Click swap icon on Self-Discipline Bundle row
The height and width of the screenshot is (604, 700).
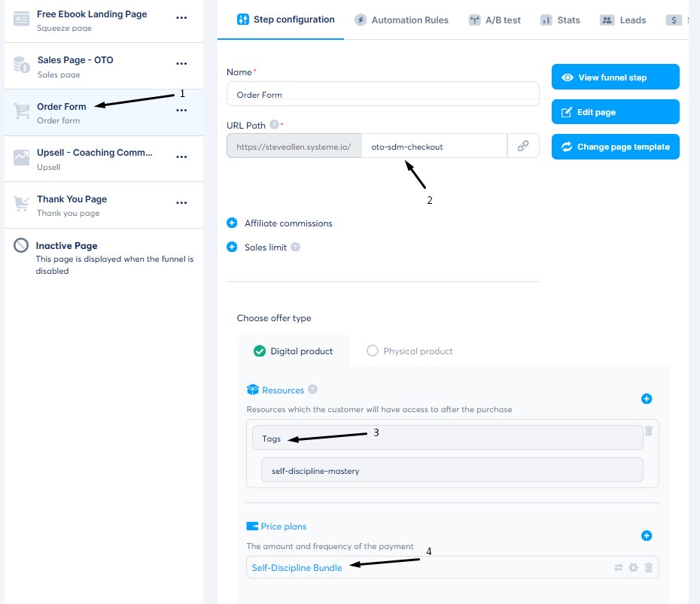(x=619, y=568)
